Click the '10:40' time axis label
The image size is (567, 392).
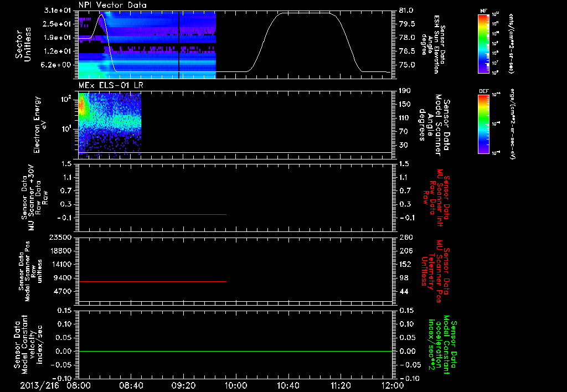click(x=288, y=385)
